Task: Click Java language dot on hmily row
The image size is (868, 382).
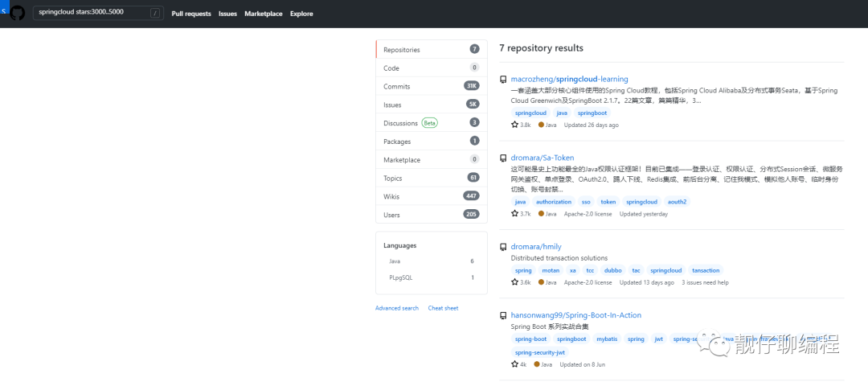Action: click(541, 282)
